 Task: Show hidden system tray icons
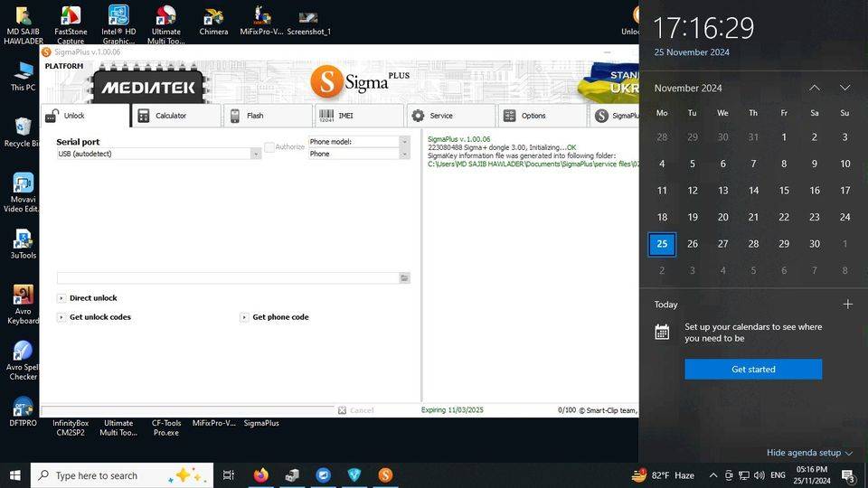click(713, 475)
